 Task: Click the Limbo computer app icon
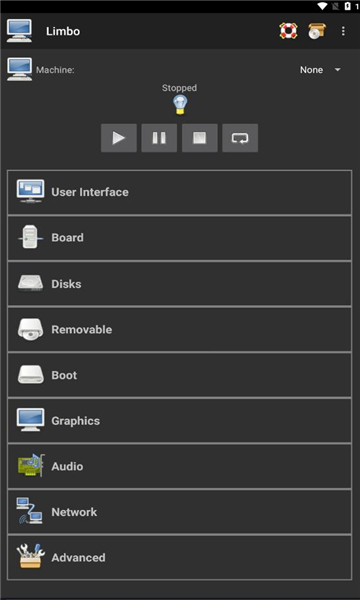coord(19,31)
